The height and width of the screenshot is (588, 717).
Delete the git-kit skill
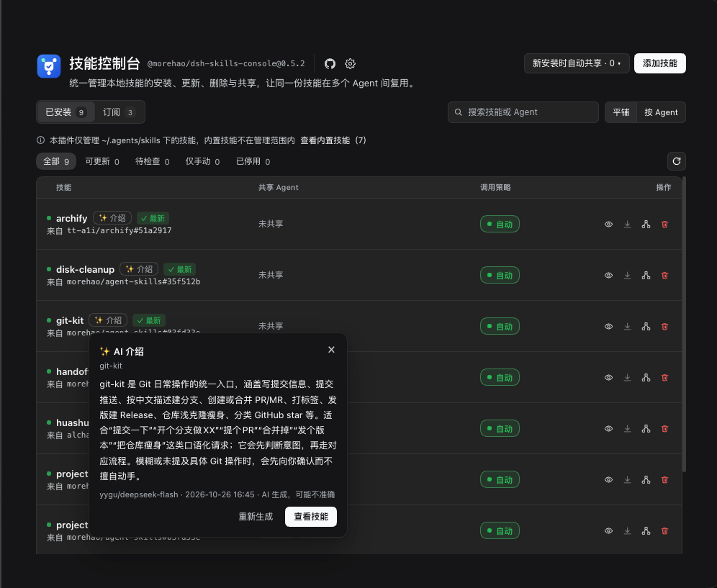(x=665, y=327)
